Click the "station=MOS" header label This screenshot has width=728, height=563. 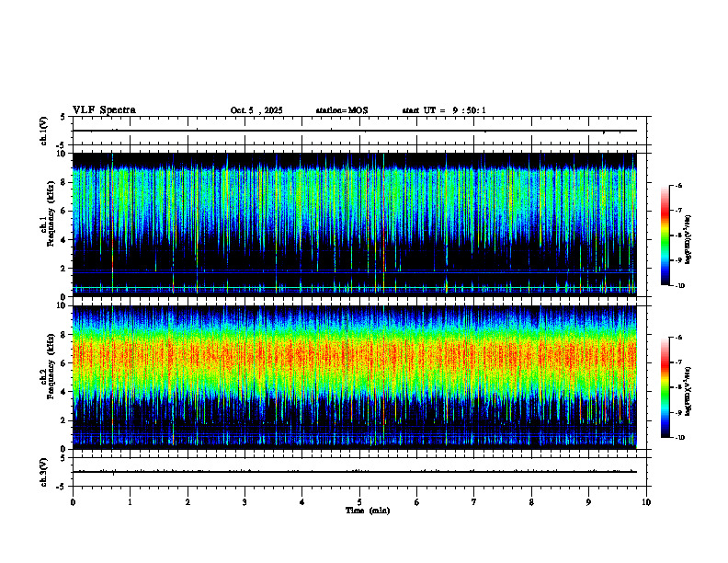point(342,110)
